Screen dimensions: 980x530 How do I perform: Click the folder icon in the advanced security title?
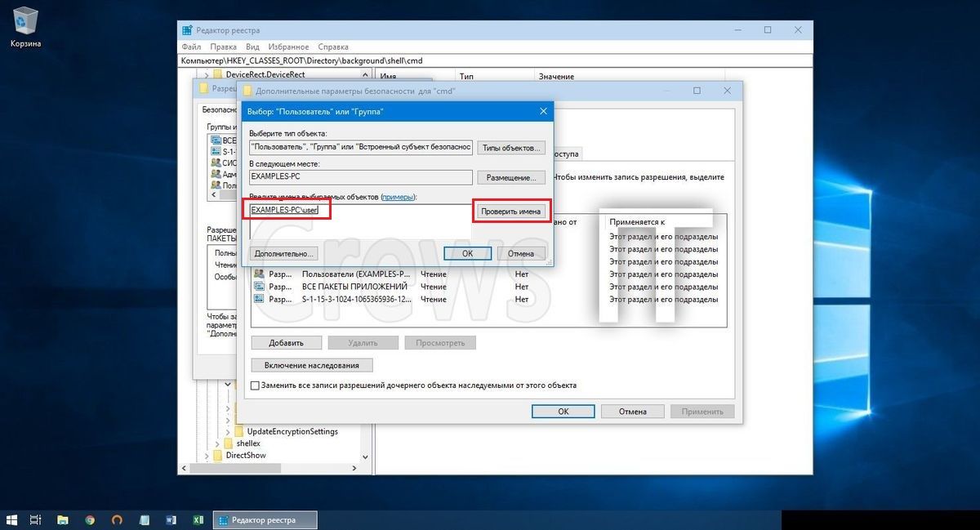click(247, 91)
